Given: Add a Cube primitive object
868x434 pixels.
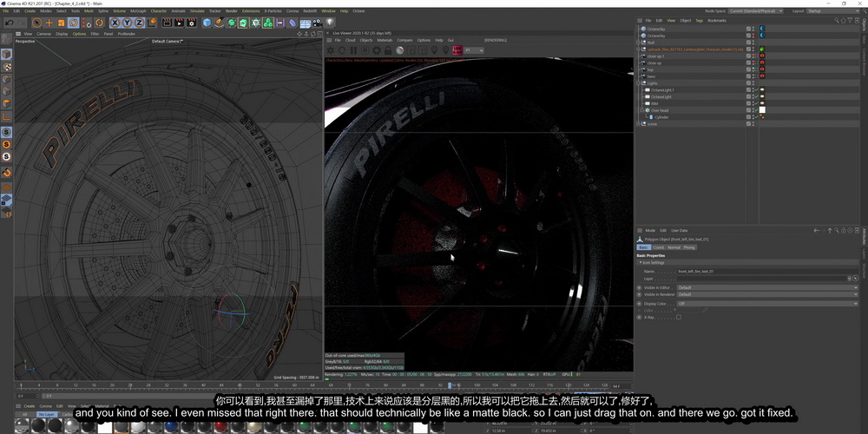Looking at the screenshot, I should point(207,23).
